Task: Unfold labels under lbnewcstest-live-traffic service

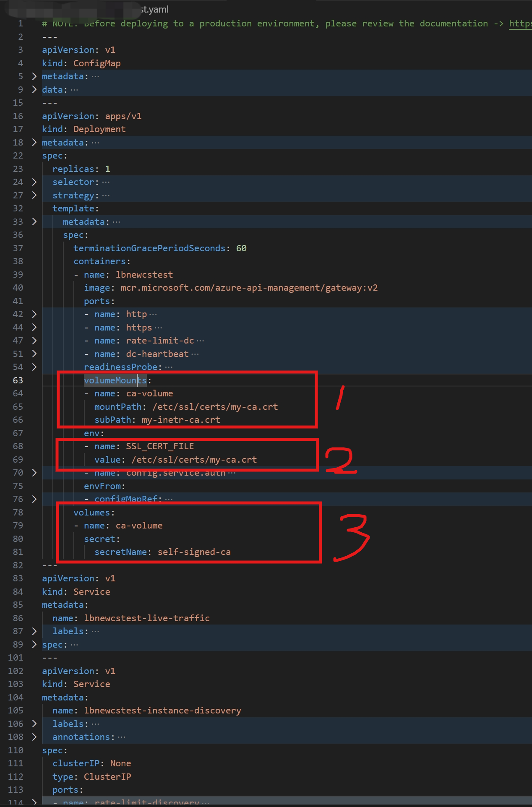Action: pyautogui.click(x=34, y=631)
